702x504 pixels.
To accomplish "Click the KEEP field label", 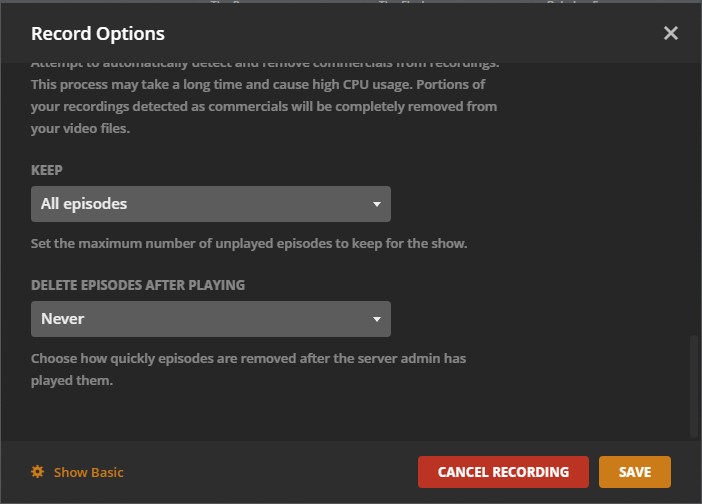I will (x=47, y=170).
